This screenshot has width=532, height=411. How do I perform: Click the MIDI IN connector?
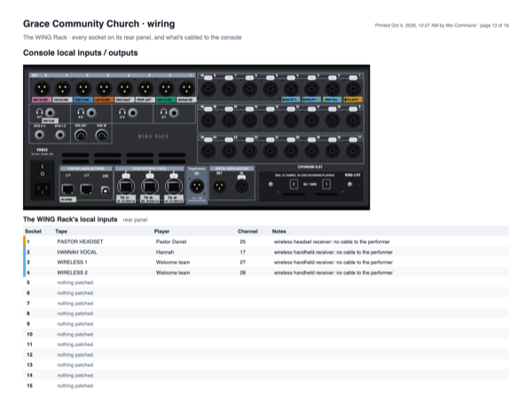click(x=101, y=136)
